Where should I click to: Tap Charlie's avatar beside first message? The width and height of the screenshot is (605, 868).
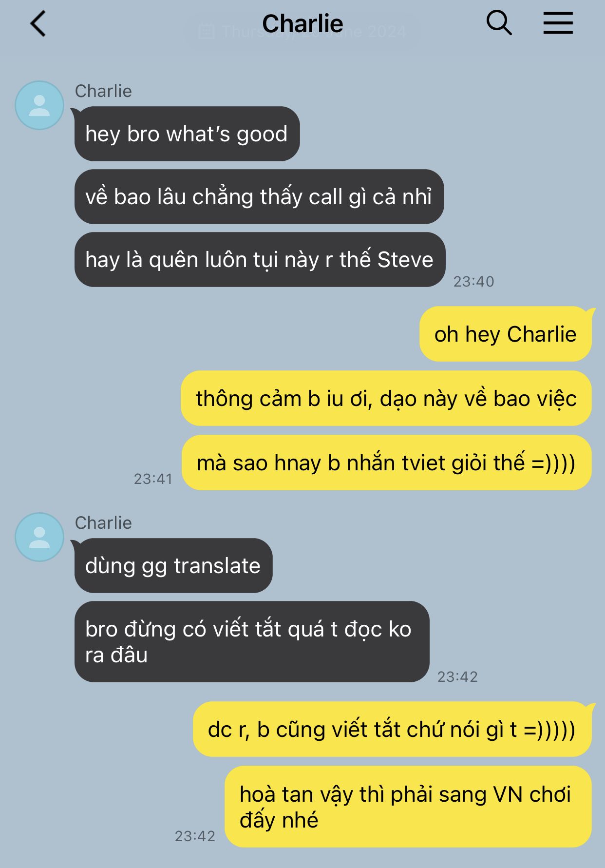39,105
